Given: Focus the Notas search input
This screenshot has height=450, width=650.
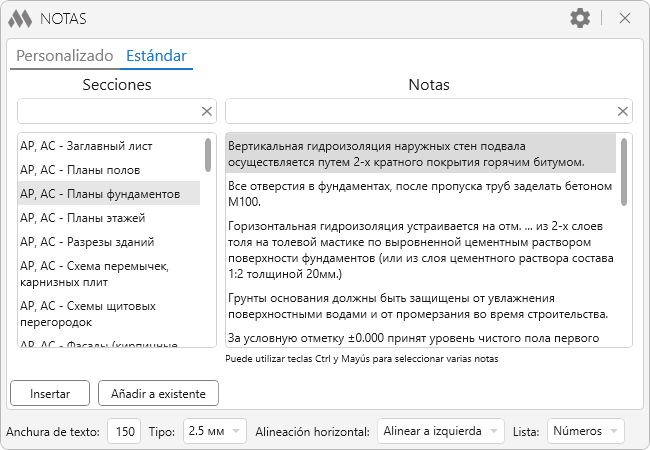Looking at the screenshot, I should point(418,111).
